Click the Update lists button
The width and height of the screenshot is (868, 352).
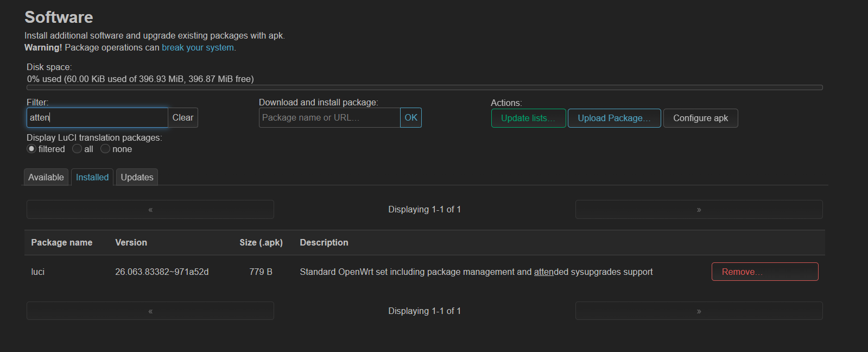pyautogui.click(x=528, y=118)
